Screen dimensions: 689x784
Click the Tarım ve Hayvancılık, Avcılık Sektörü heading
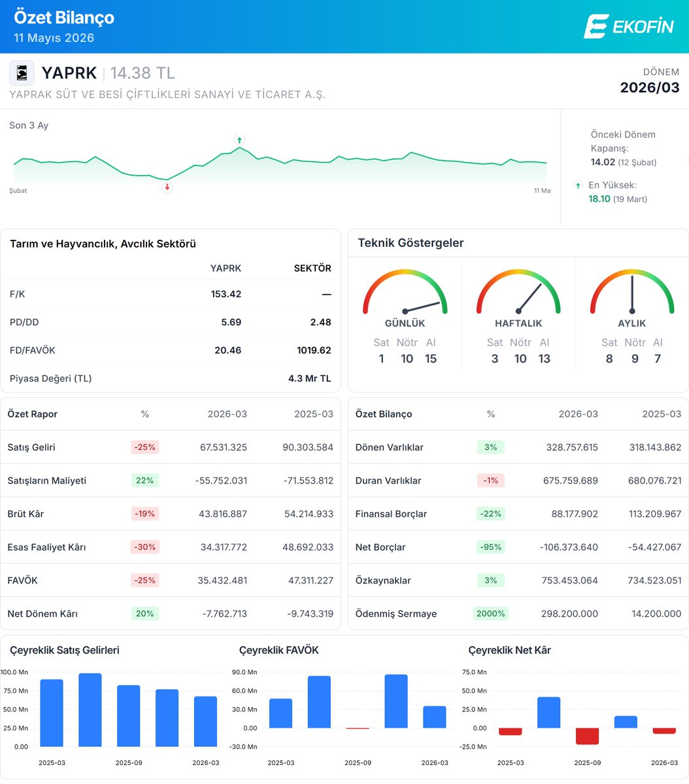click(x=103, y=244)
